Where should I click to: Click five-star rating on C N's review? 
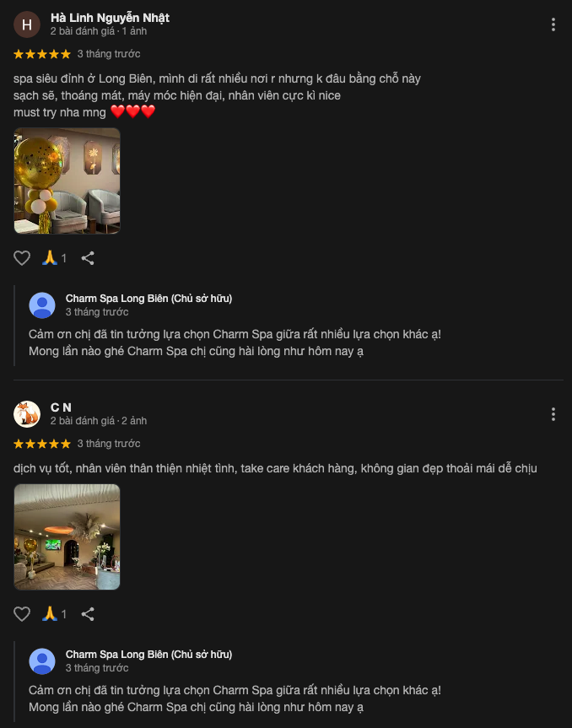coord(42,444)
